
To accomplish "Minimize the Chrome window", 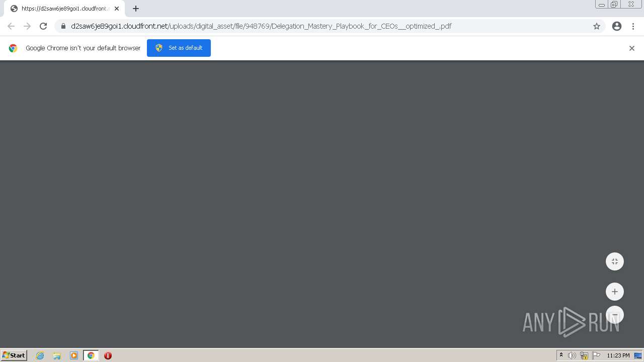I will [x=601, y=5].
